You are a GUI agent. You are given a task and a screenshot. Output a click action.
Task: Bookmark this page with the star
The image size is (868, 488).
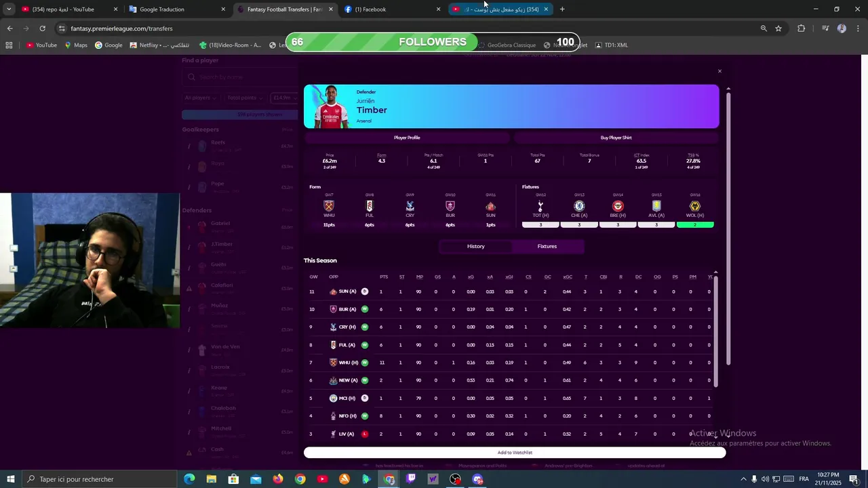[778, 28]
